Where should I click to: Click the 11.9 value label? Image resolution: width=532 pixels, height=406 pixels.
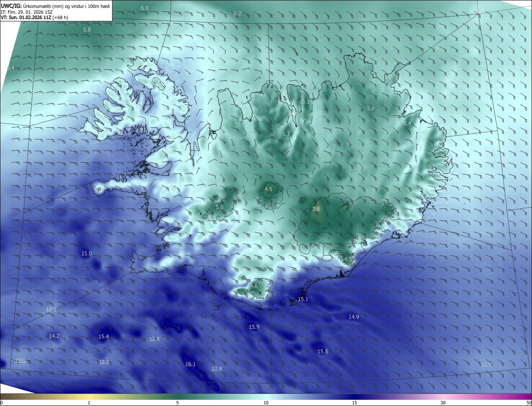click(x=486, y=365)
